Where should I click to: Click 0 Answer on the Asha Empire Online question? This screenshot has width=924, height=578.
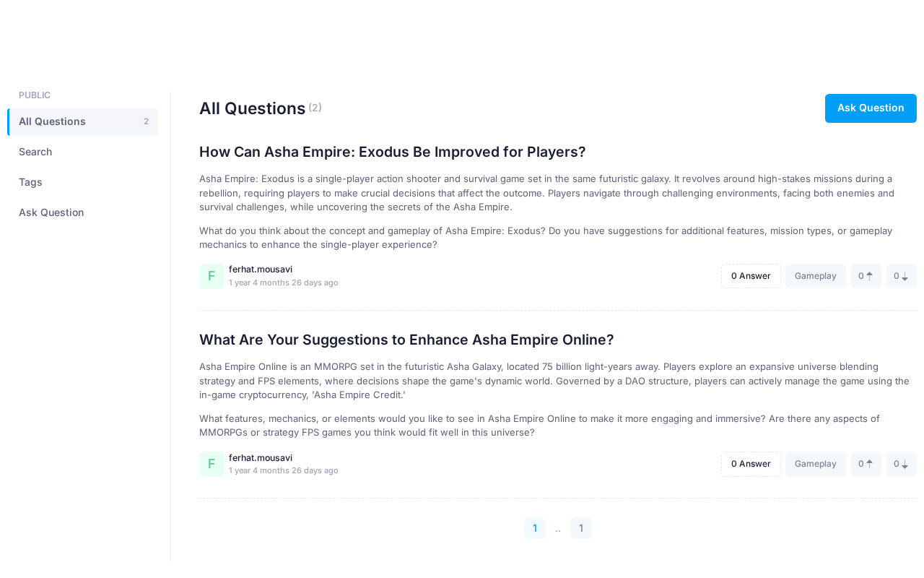click(751, 464)
